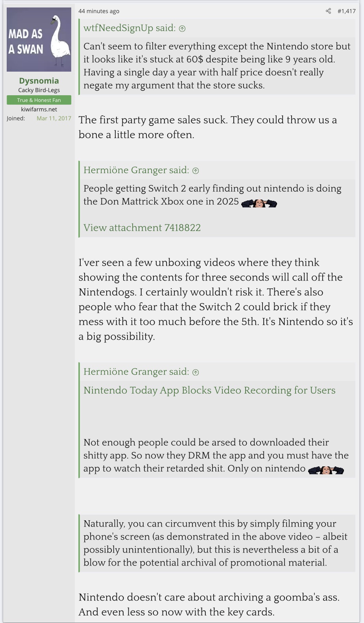
Task: Expand the quoted 'Naturally, you can circumvent' block
Action: coord(216,543)
